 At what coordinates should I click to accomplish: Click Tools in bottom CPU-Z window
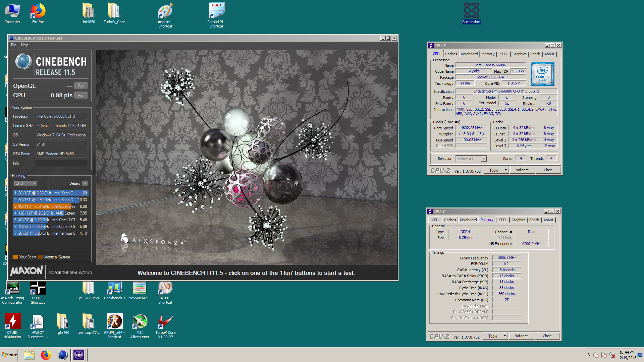pos(492,336)
